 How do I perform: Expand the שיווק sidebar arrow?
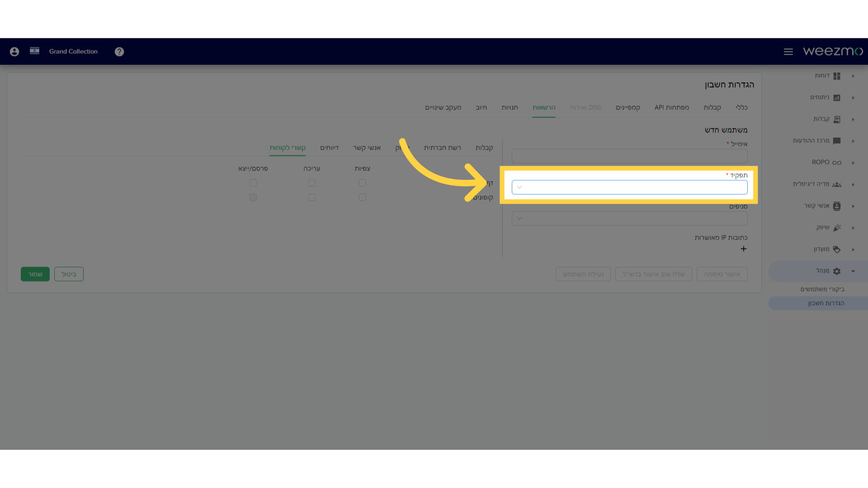[853, 228]
